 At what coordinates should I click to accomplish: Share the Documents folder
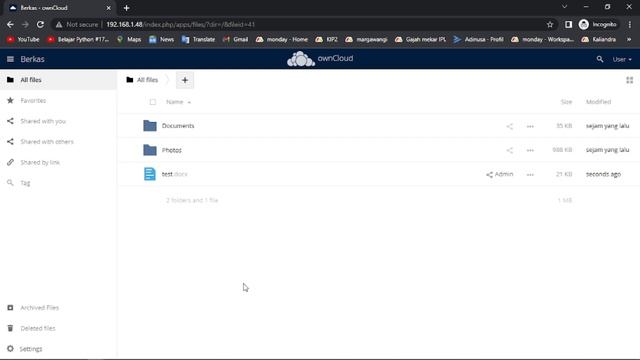point(510,126)
